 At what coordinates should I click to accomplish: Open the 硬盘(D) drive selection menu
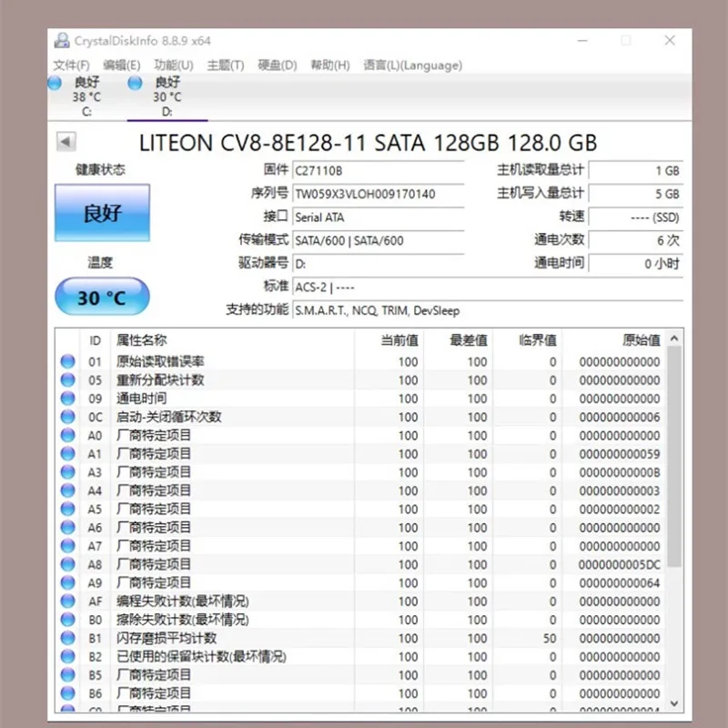point(275,65)
